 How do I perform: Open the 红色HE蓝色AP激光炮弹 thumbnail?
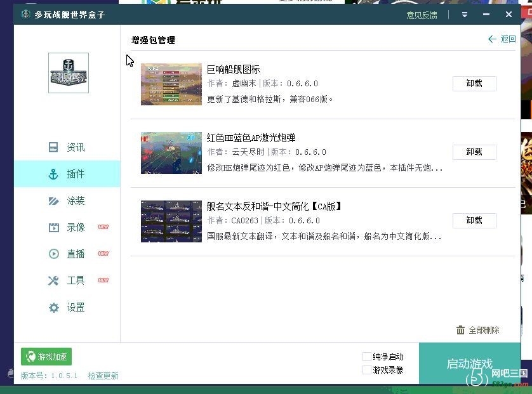[171, 152]
